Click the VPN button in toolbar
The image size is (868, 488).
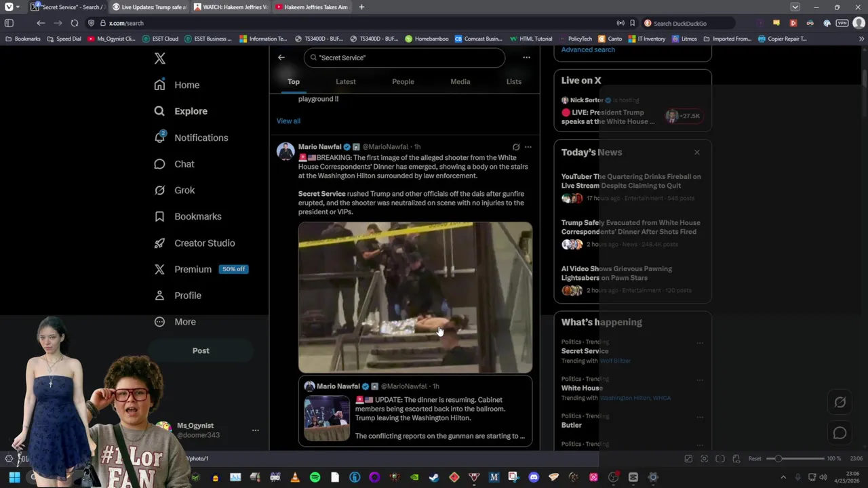[x=842, y=23]
